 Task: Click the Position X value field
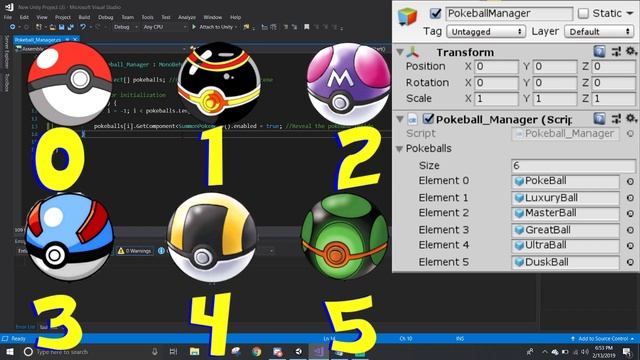(x=496, y=67)
